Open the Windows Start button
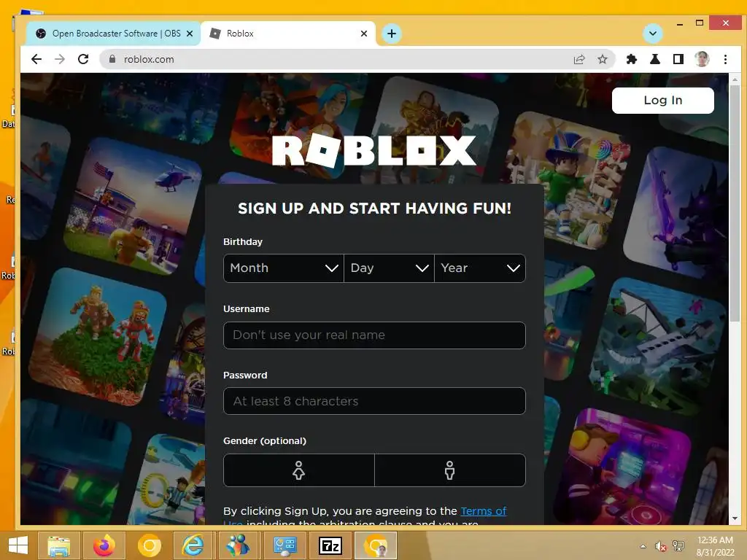747x560 pixels. (x=18, y=545)
